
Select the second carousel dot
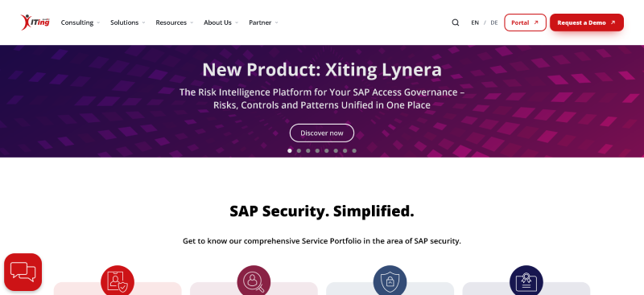299,150
